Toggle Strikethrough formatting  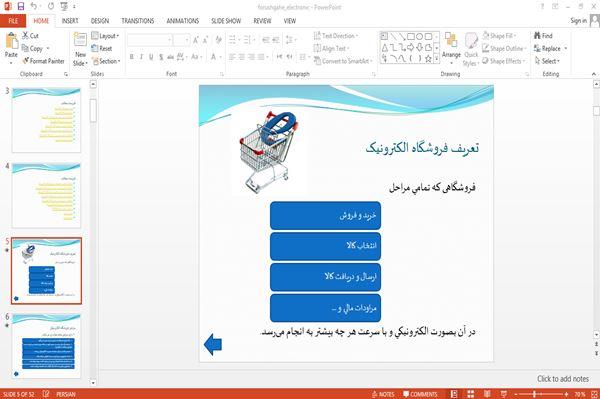170,57
